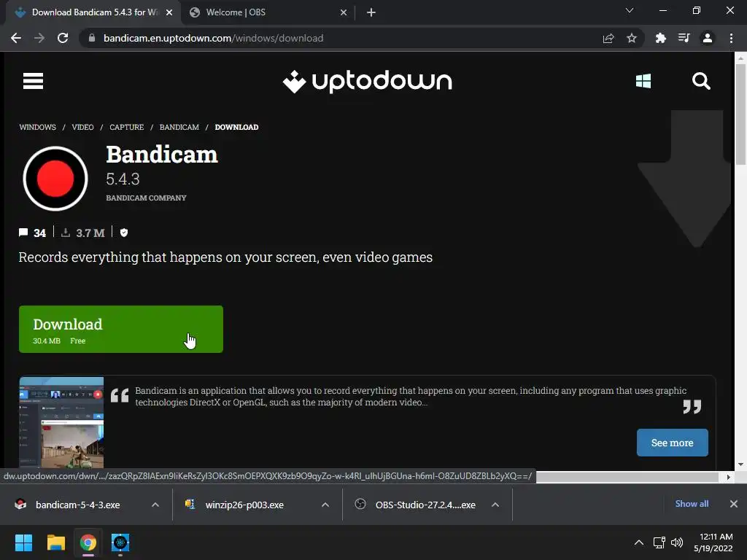Viewport: 747px width, 560px height.
Task: Click the security shield icon
Action: point(124,233)
